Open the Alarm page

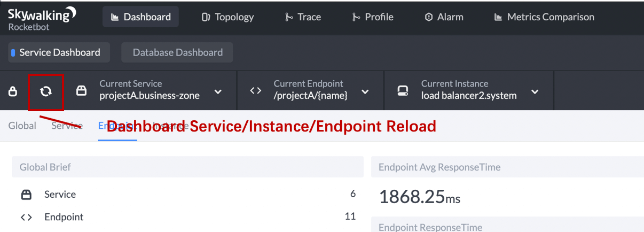click(443, 17)
